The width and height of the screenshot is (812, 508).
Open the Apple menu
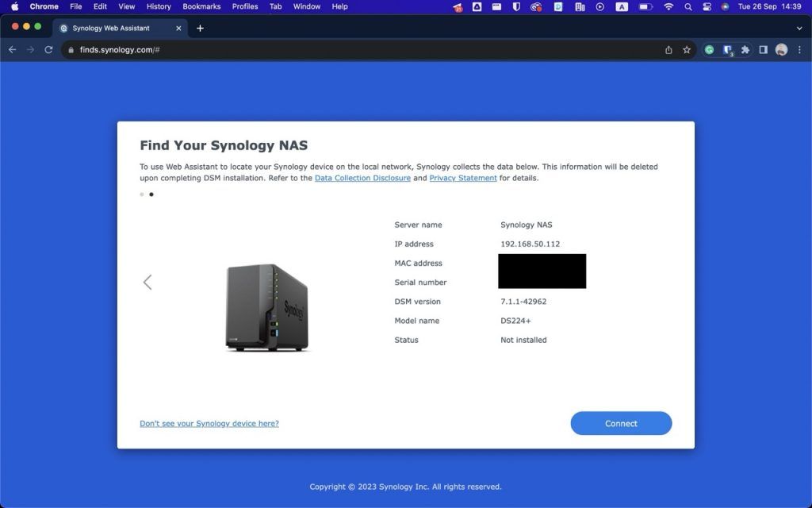tap(14, 6)
